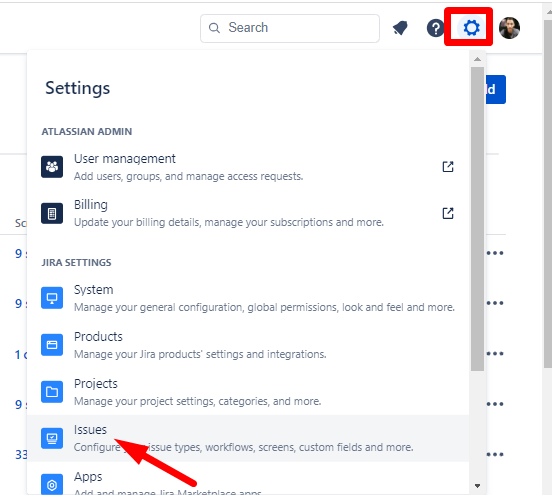This screenshot has width=552, height=495.
Task: Open System settings
Action: [x=247, y=298]
